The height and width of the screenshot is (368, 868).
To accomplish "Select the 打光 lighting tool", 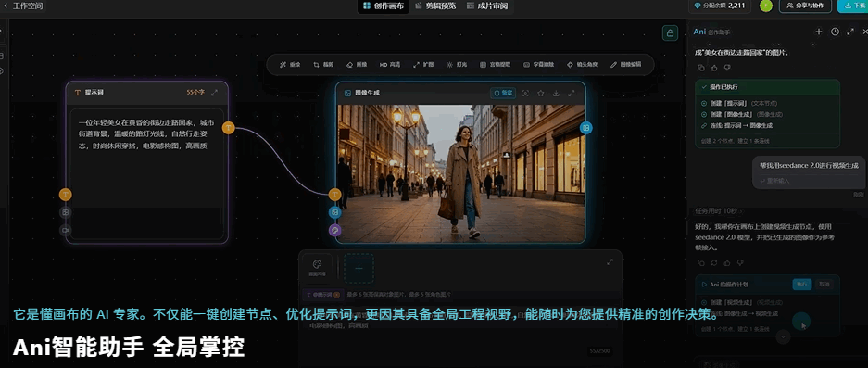I will (x=457, y=64).
